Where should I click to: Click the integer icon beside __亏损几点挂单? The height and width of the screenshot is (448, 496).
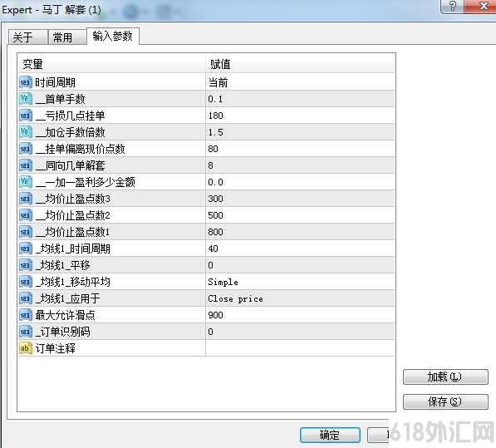click(26, 116)
